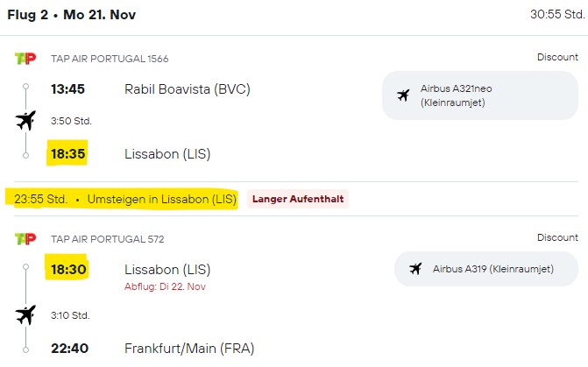Click the highlighted 18:30 departure time
The height and width of the screenshot is (367, 588).
click(x=68, y=269)
